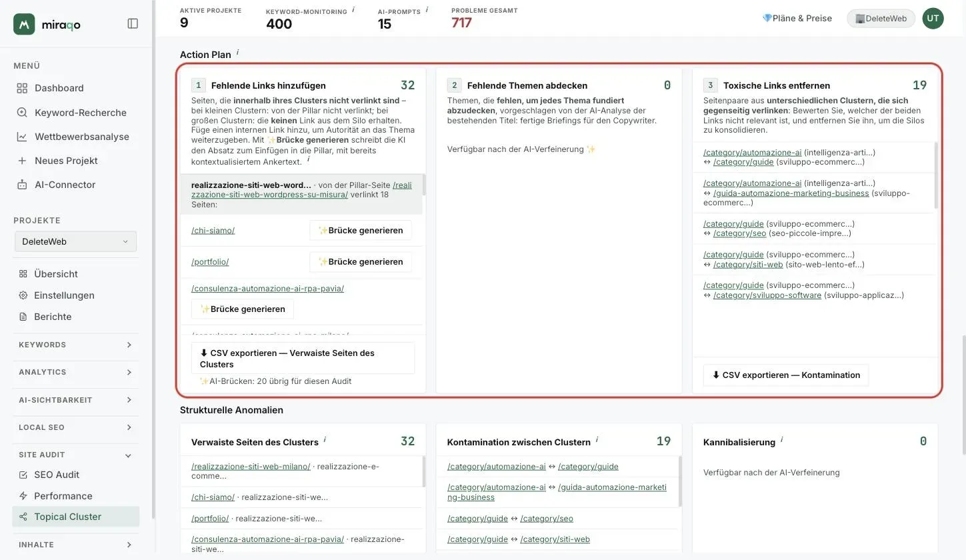This screenshot has height=560, width=966.
Task: Open /realizzazione-siti-web-milano/ link
Action: [x=251, y=467]
